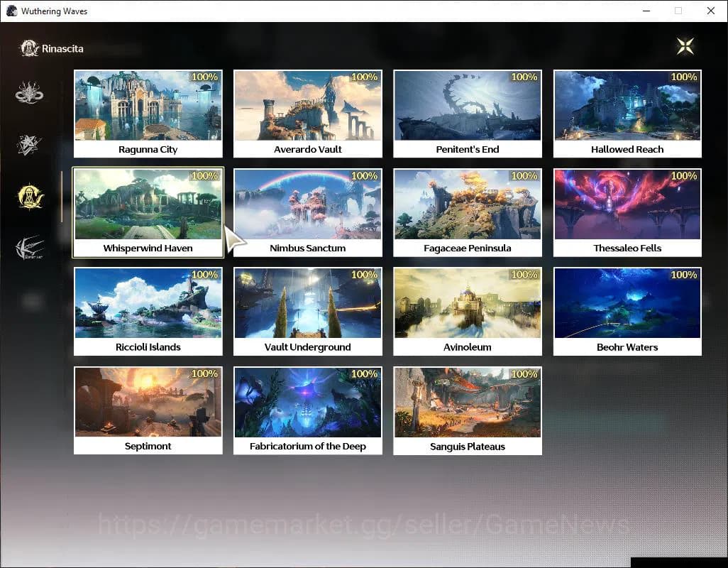Open the Fabricatorium of the Deep thumbnail

308,402
